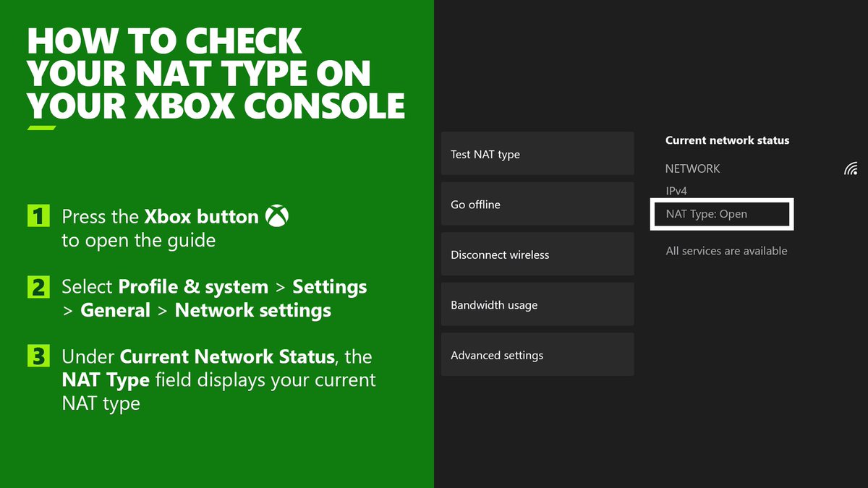Select the Test NAT type button

[537, 153]
